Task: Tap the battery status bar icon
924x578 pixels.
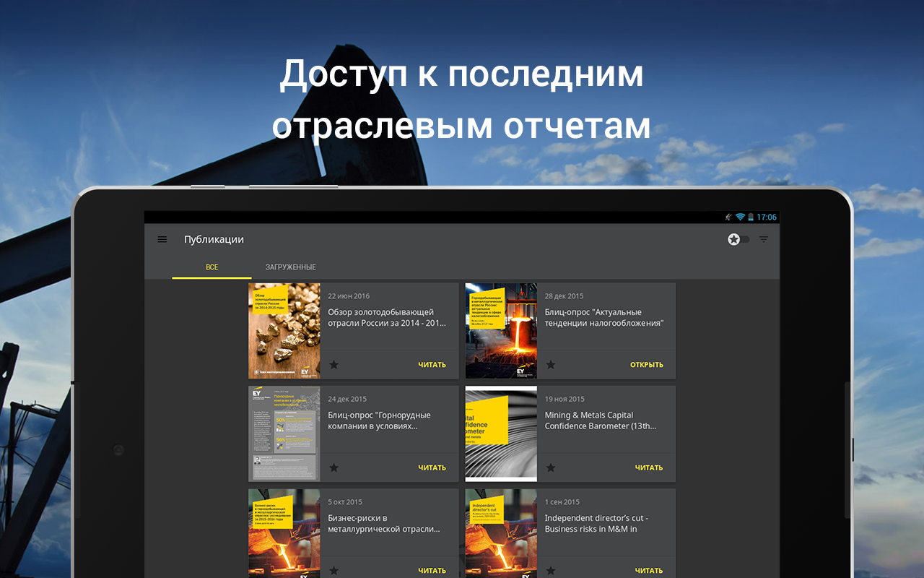Action: 751,217
